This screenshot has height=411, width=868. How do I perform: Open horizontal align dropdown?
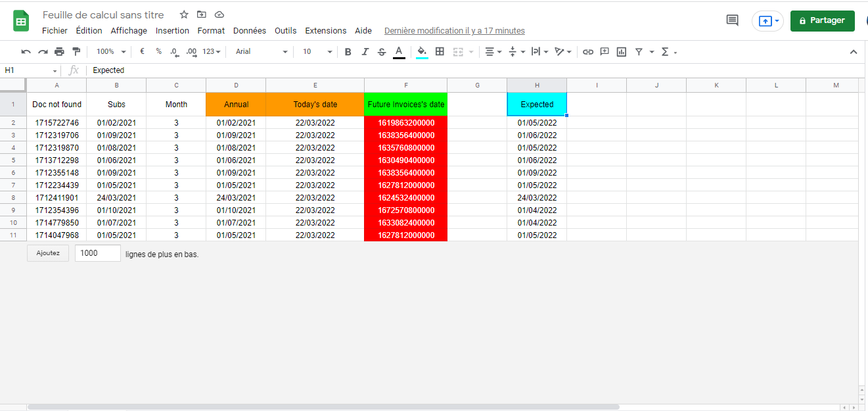coord(493,51)
